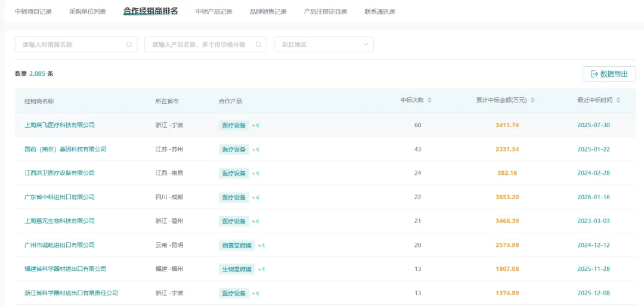Sort by 最近中标时间 column arrows
The image size is (644, 306).
[618, 100]
